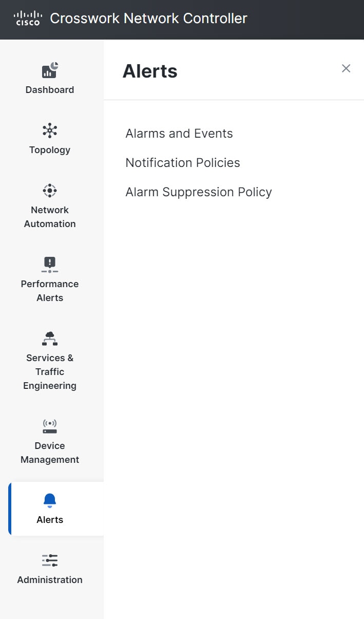
Task: Select the highlighted Alerts menu entry
Action: (x=49, y=509)
